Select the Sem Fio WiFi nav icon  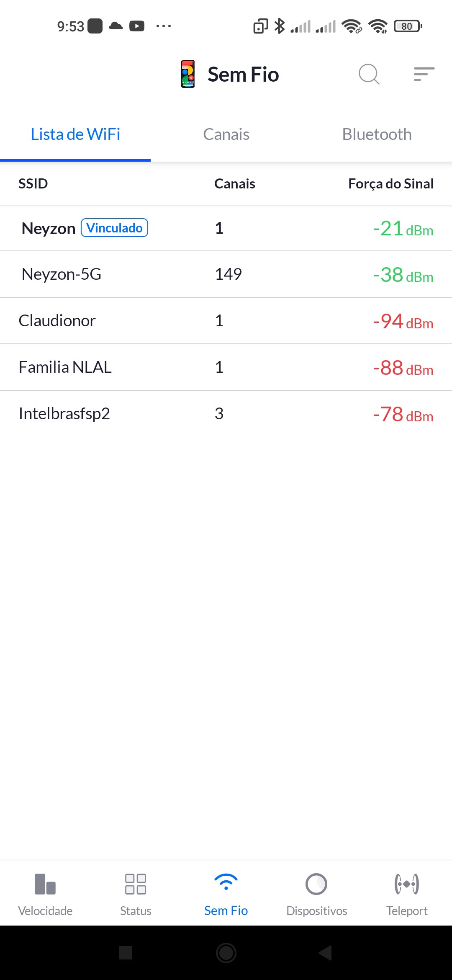point(226,882)
